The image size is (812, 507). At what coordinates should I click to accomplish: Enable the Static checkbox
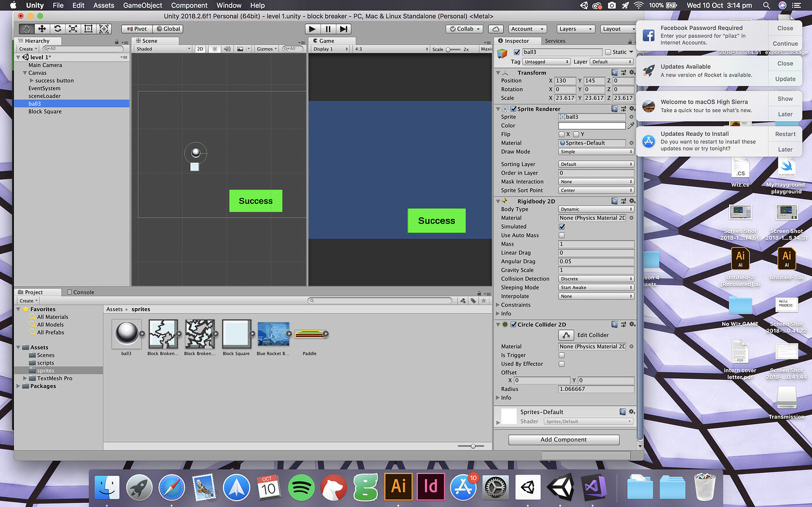click(608, 52)
